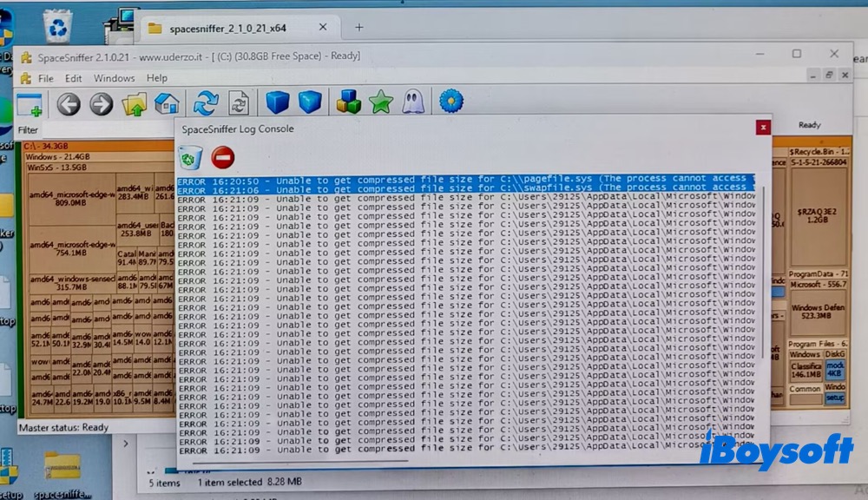The width and height of the screenshot is (868, 500).
Task: Select the WinSxS - 13.5GB folder header
Action: pos(101,168)
